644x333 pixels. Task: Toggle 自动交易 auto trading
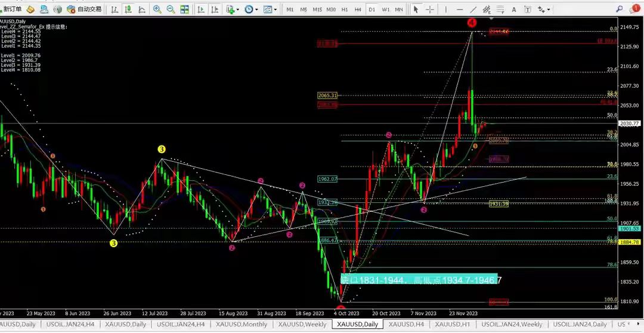84,9
